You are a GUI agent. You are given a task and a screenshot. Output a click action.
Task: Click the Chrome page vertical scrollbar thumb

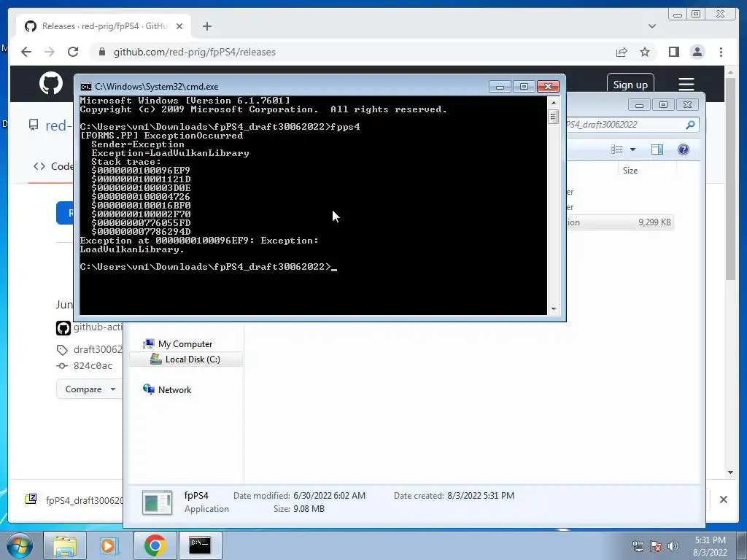click(730, 179)
